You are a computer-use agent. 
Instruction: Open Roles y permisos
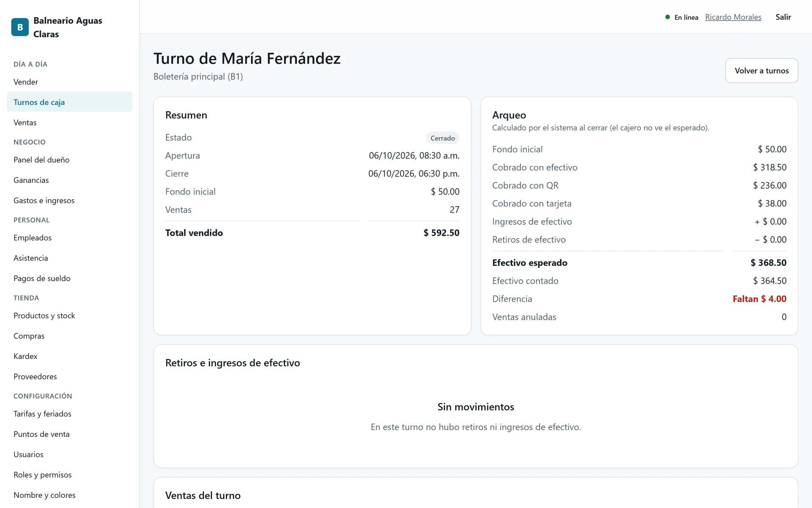pos(69,475)
